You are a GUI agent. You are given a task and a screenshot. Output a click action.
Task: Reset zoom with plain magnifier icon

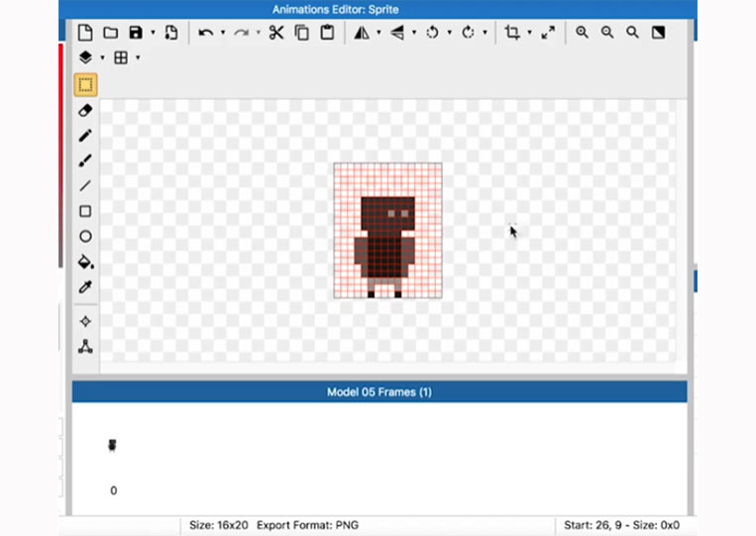pos(632,33)
